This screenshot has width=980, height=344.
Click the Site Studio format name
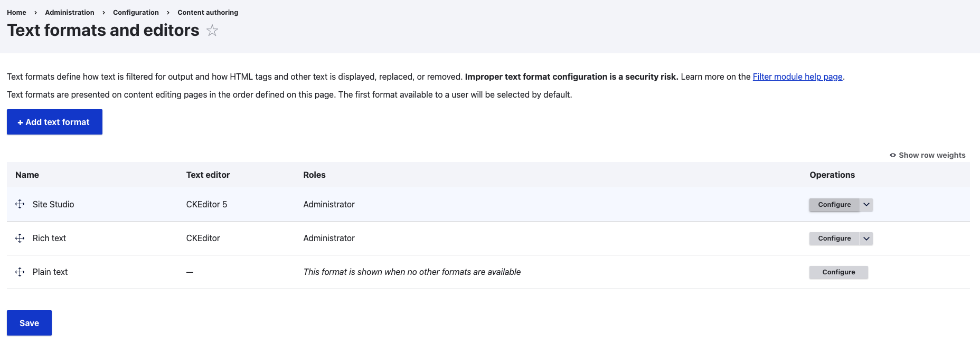coord(53,204)
